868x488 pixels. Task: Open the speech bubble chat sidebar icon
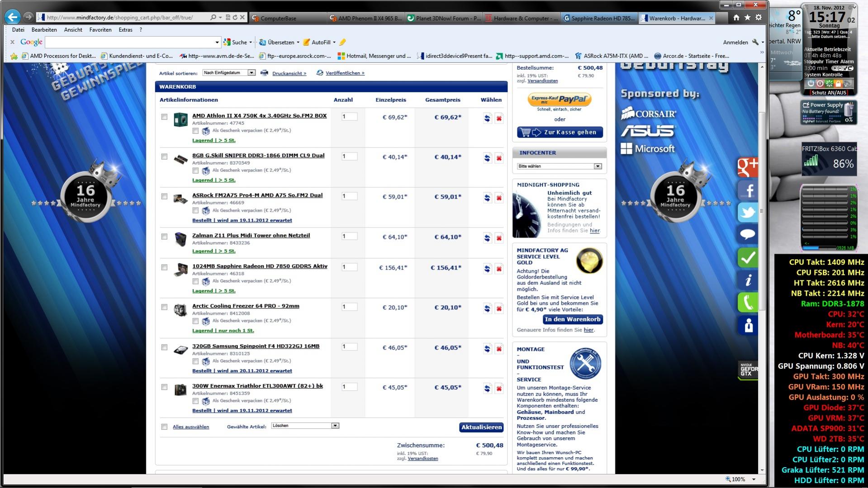click(747, 235)
